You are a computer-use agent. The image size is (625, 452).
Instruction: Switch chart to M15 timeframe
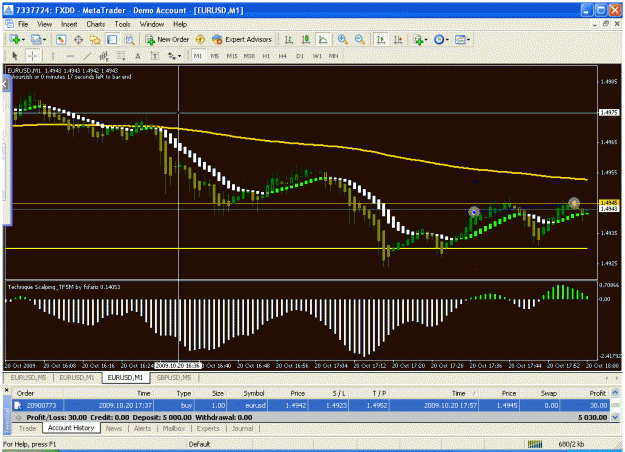[x=232, y=56]
